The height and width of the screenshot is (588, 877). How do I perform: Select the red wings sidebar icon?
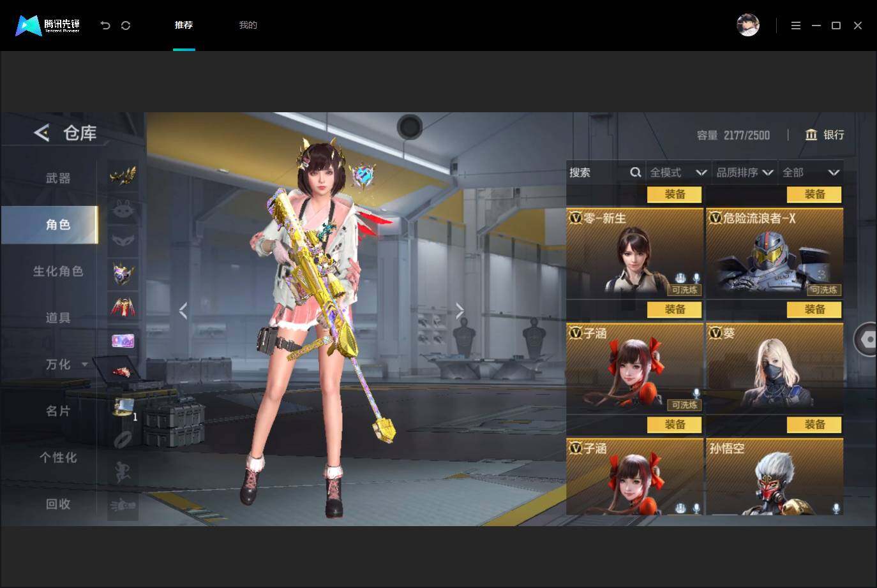click(x=123, y=307)
